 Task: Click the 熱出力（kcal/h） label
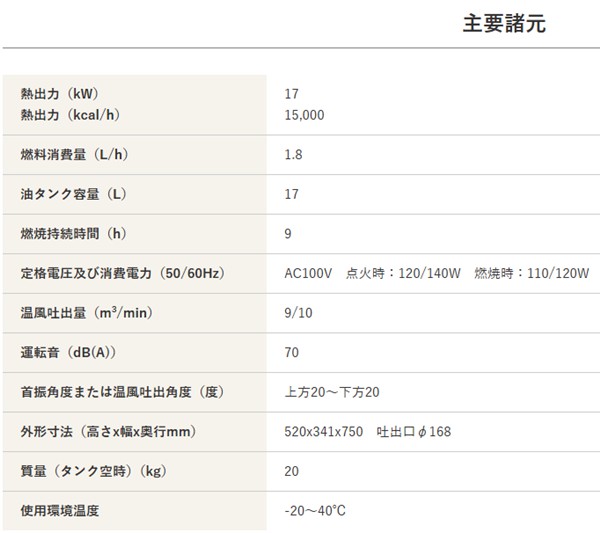point(70,115)
